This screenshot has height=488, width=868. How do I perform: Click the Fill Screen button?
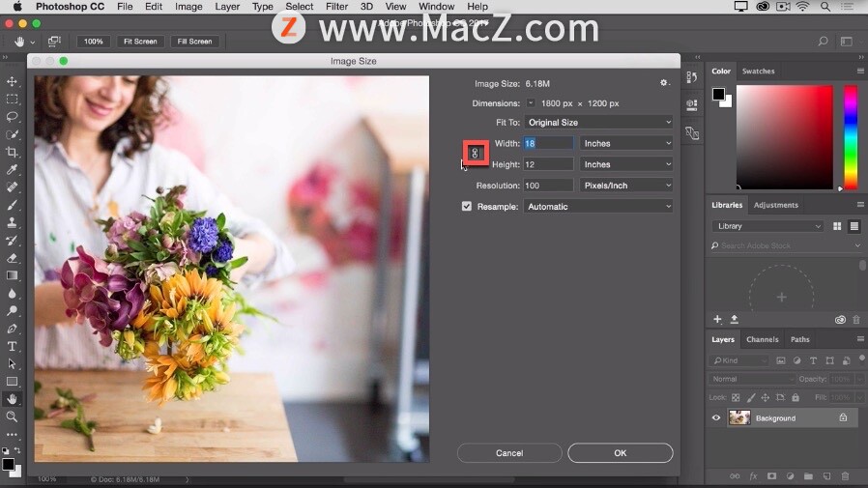click(195, 41)
